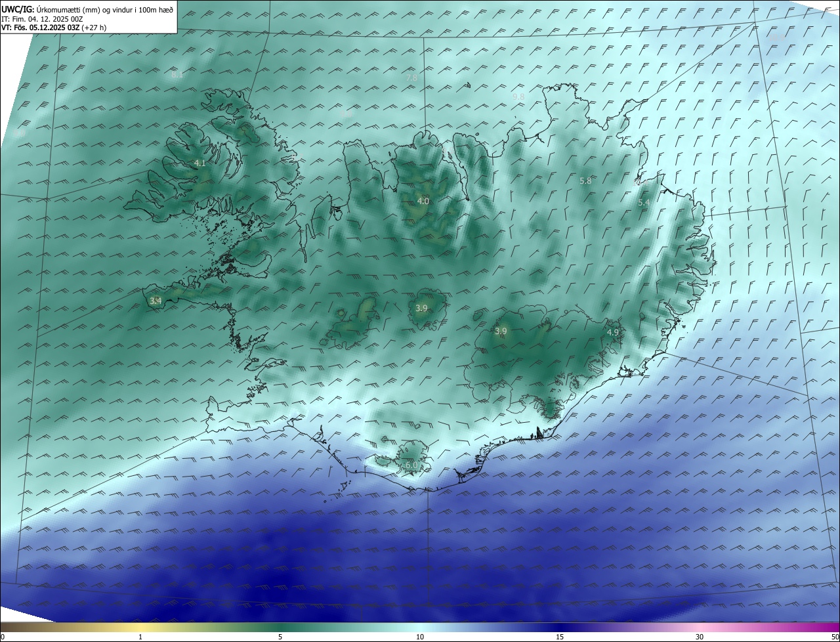The height and width of the screenshot is (642, 840).
Task: Click the 5.8 value label on the map
Action: pyautogui.click(x=586, y=181)
